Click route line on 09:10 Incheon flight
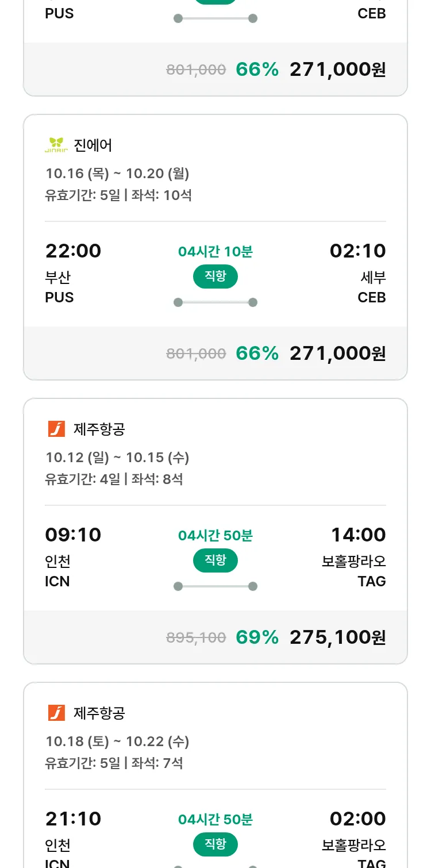Screen dimensions: 431x868 215,586
